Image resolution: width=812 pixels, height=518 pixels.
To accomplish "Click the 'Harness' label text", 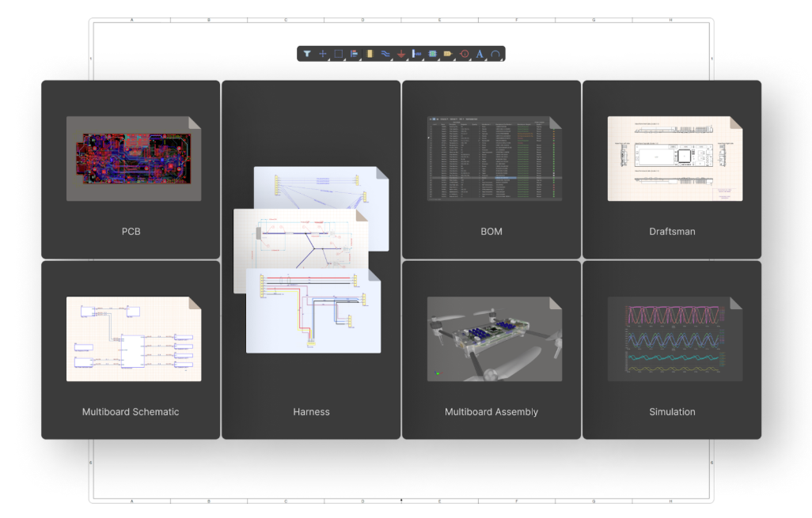I will pos(311,412).
